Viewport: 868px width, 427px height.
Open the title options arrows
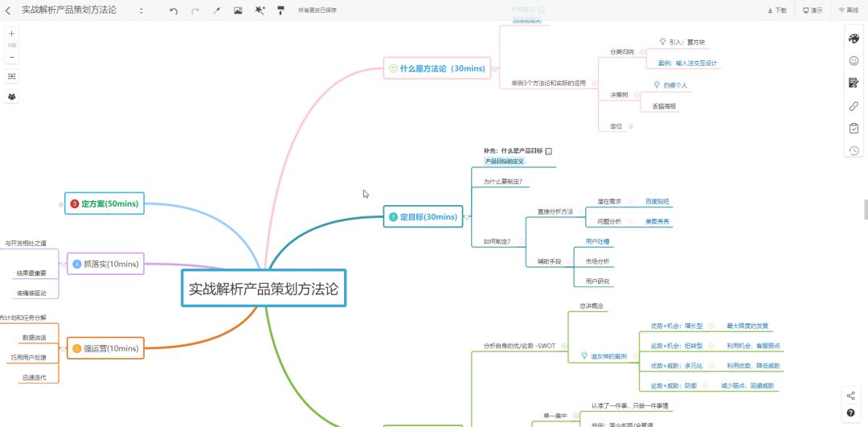coord(141,10)
